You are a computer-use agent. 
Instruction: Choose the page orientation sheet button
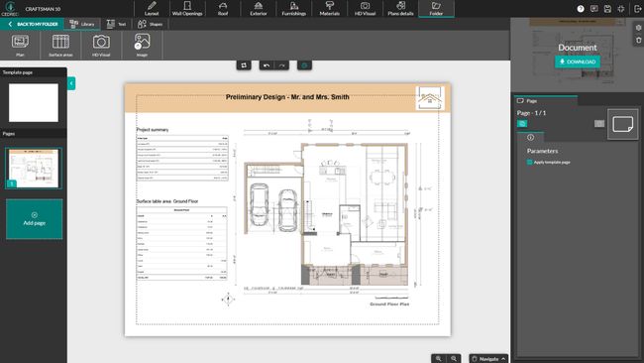coord(622,124)
